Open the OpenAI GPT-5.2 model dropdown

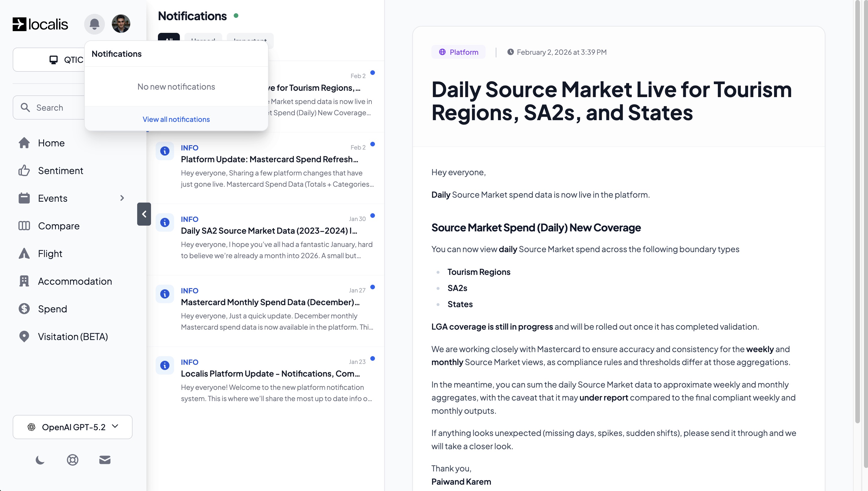click(x=73, y=427)
